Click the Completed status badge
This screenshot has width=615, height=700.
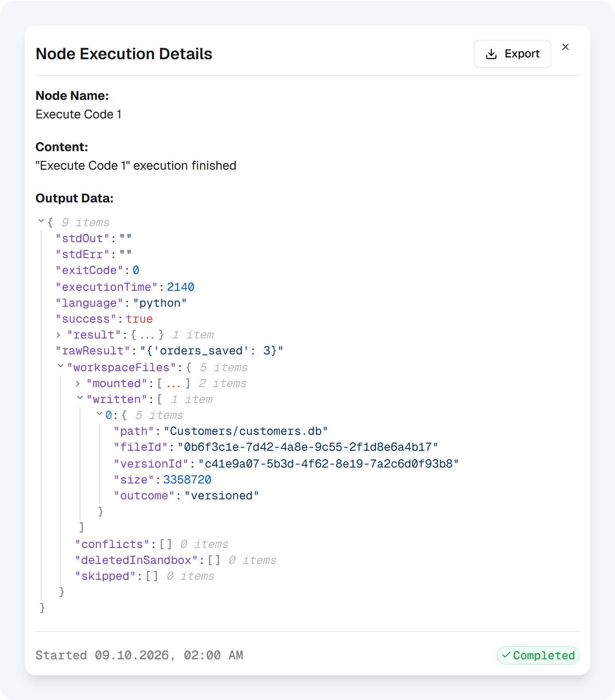click(x=538, y=655)
